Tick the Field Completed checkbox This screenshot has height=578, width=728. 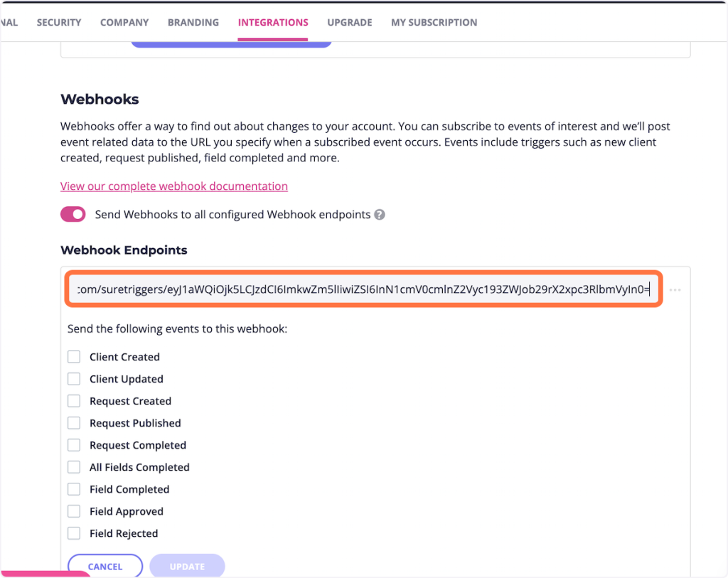click(x=74, y=489)
